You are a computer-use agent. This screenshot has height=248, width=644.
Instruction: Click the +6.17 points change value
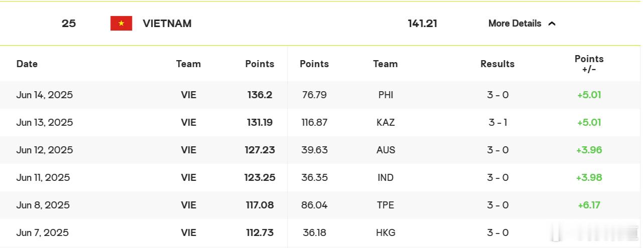(x=589, y=205)
